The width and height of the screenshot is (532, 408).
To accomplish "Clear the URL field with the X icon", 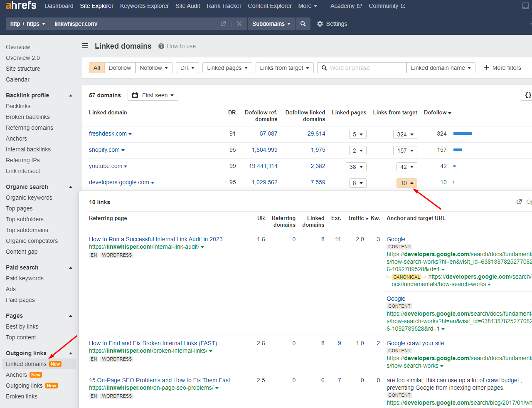I will pos(239,24).
